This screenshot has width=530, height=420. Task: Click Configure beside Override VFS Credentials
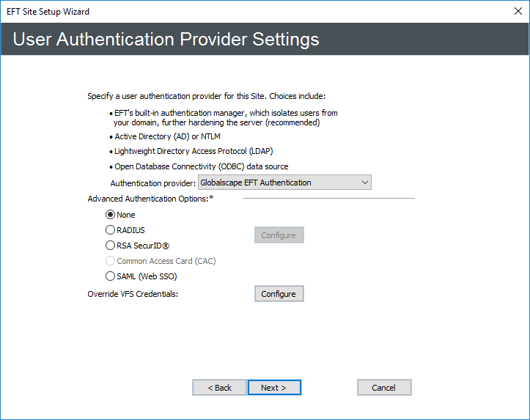279,294
